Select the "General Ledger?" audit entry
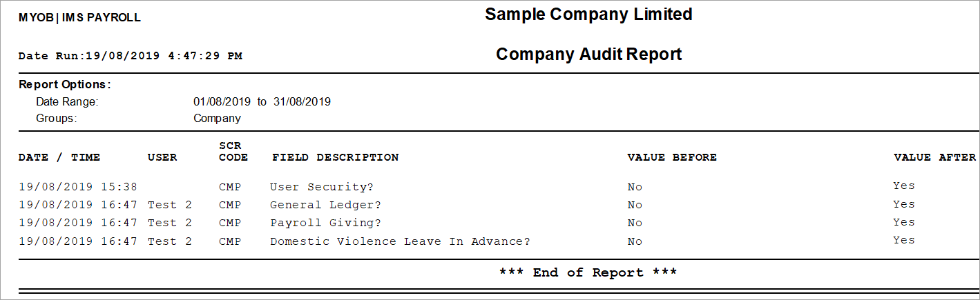 (325, 205)
